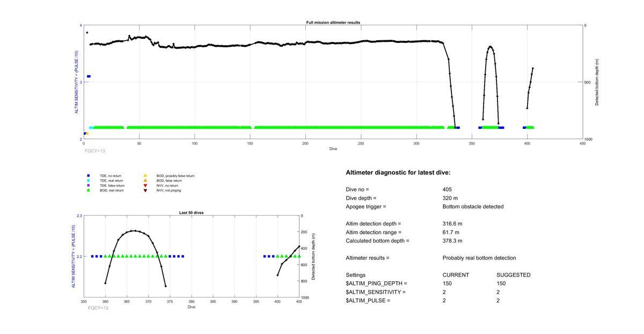Image resolution: width=644 pixels, height=334 pixels.
Task: Click the suggested $ALTIM_PING_DEPTH value 150
Action: 501,284
